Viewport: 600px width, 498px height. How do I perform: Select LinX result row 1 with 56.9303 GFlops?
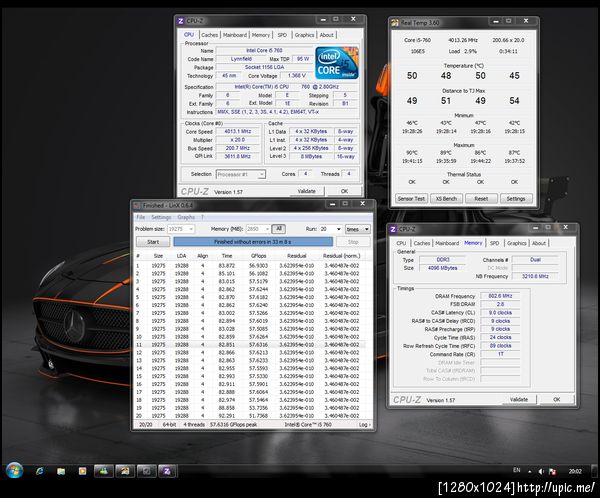249,265
